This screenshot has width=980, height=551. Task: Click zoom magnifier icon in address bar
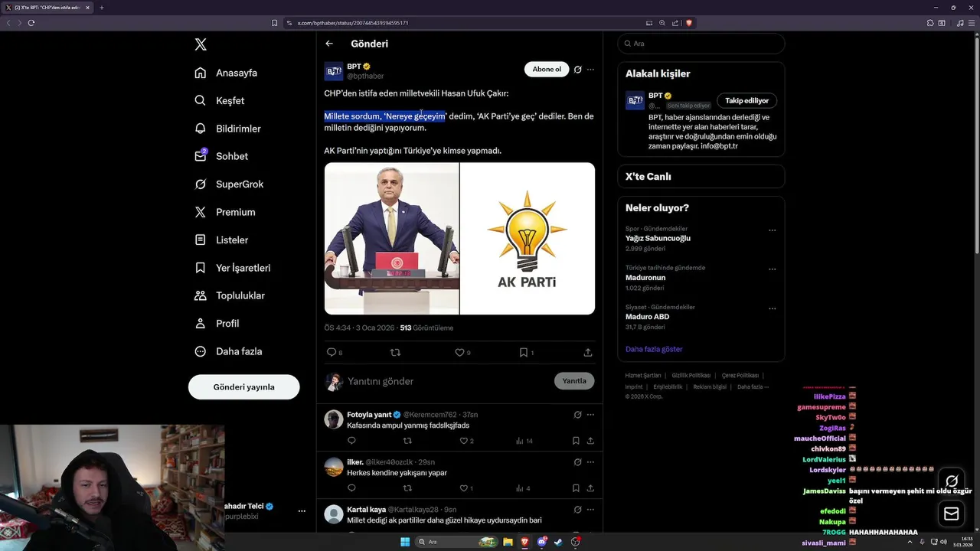(662, 23)
